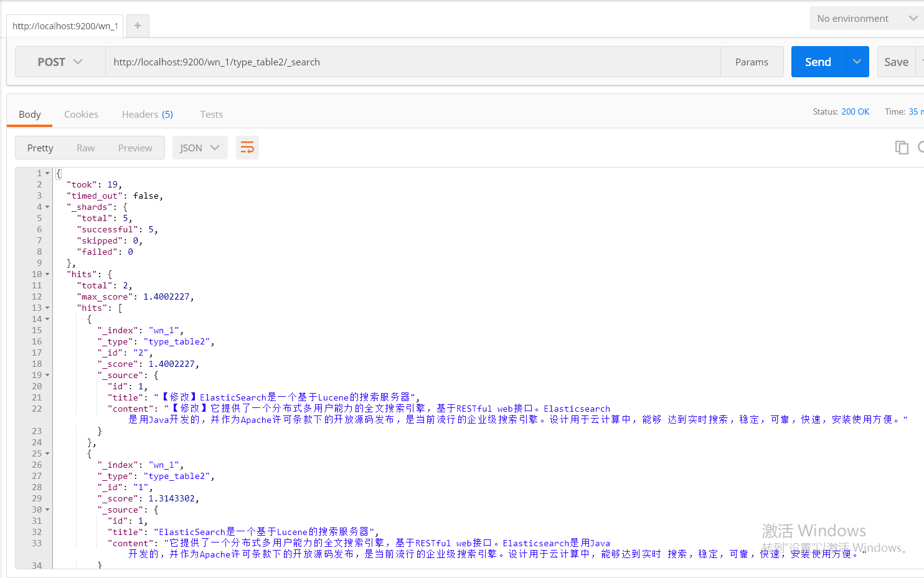This screenshot has height=578, width=924.
Task: Open the No environment selector
Action: (x=867, y=18)
